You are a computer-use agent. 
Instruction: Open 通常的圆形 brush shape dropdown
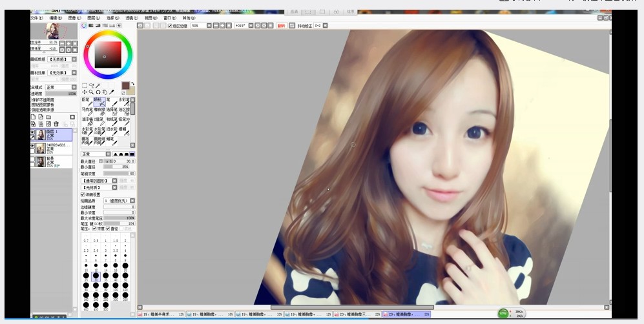99,181
